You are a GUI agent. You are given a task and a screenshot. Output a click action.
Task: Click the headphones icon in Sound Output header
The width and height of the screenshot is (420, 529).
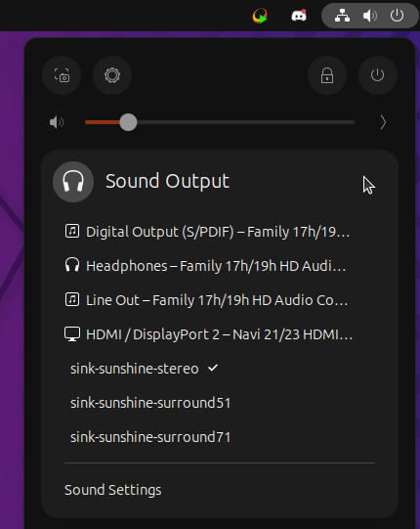(x=73, y=182)
